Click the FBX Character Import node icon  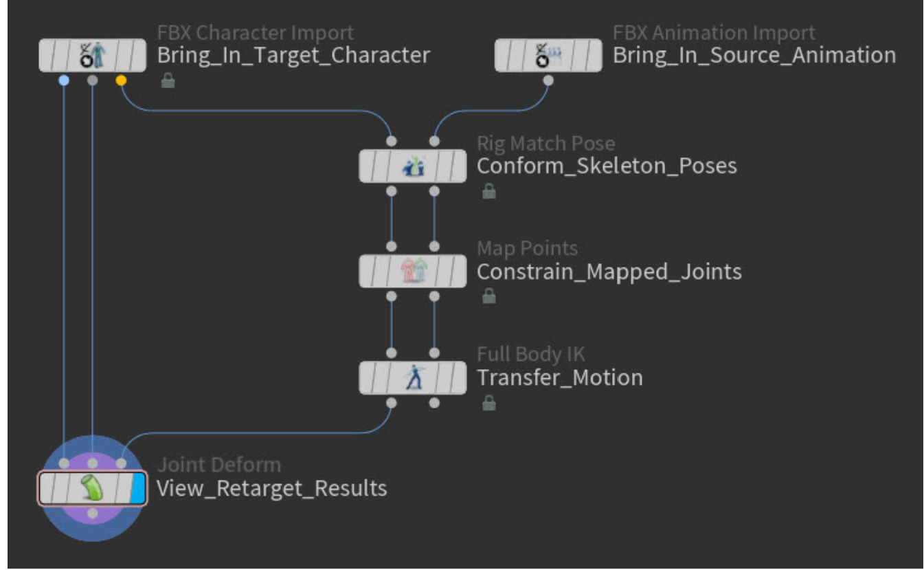pyautogui.click(x=92, y=56)
